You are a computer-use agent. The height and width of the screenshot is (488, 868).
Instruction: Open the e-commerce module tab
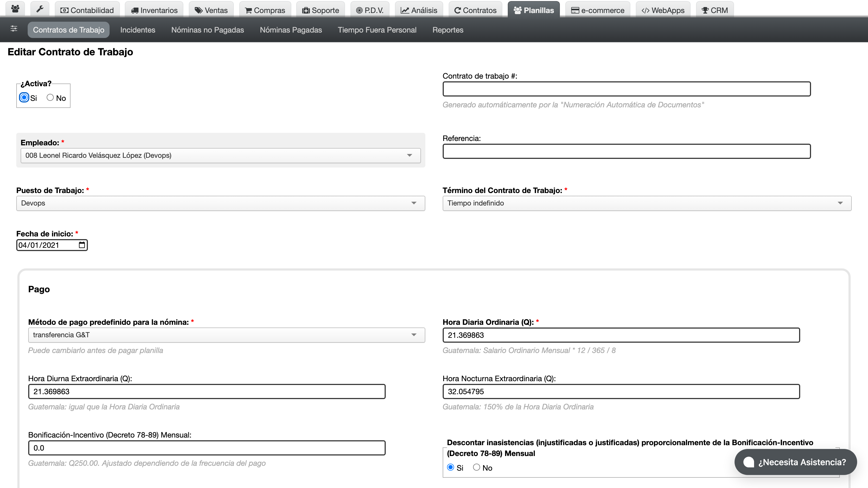coord(597,10)
